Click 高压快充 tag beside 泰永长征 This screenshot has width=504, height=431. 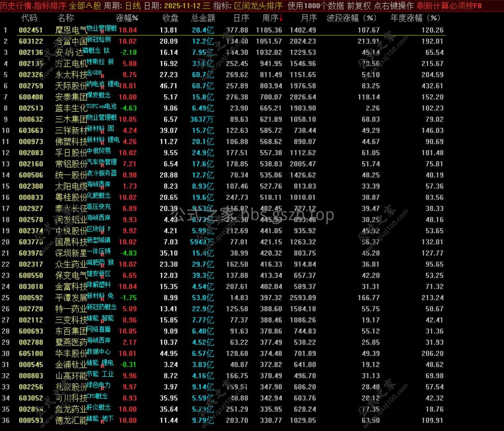pos(99,206)
